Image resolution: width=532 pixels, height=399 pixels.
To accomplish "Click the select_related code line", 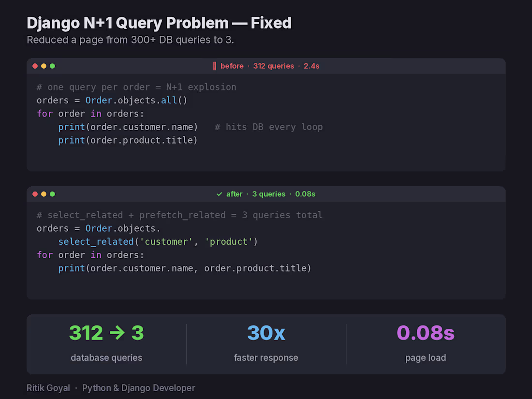I will 158,241.
